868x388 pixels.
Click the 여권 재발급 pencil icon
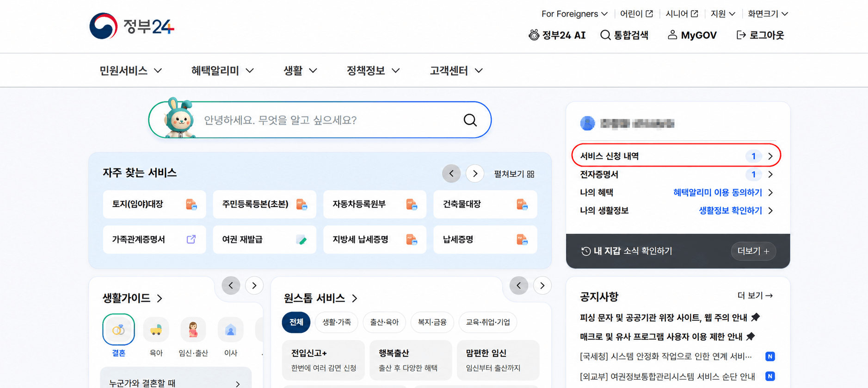301,239
